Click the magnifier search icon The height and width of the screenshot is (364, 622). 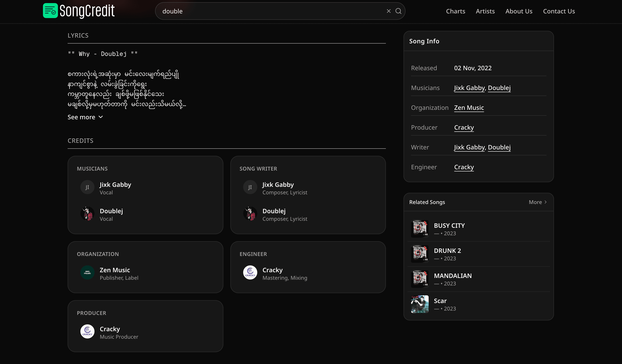[x=398, y=11]
